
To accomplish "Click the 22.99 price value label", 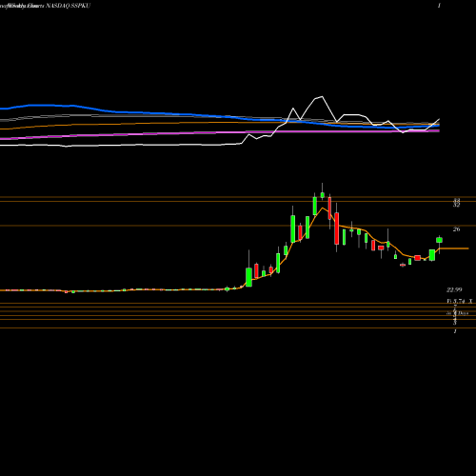I will 454,289.
